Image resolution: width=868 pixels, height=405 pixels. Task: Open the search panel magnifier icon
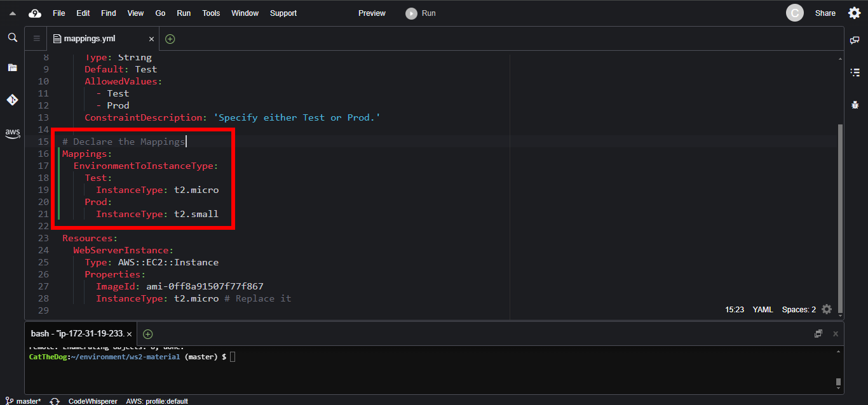click(12, 38)
